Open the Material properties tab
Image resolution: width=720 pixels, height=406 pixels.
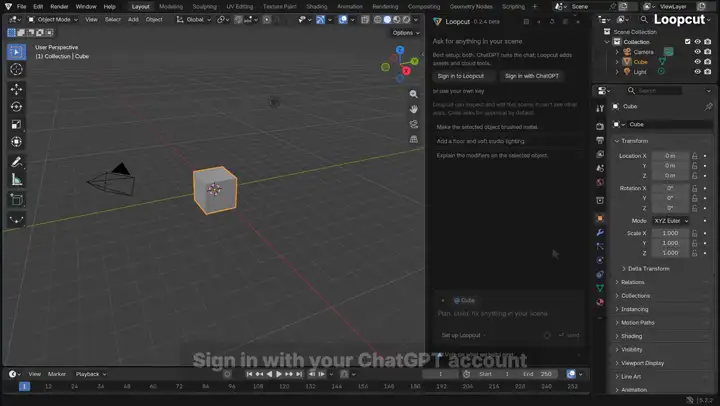click(x=600, y=302)
